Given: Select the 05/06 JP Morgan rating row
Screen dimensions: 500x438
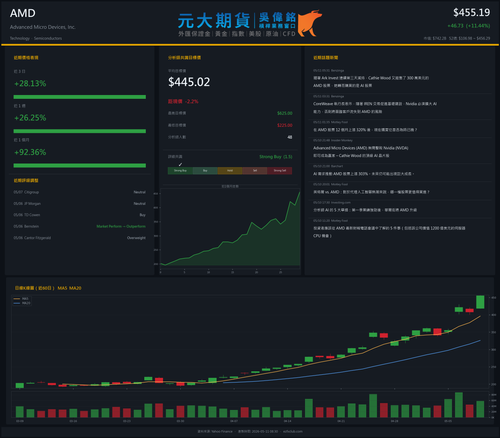Looking at the screenshot, I should [x=80, y=204].
